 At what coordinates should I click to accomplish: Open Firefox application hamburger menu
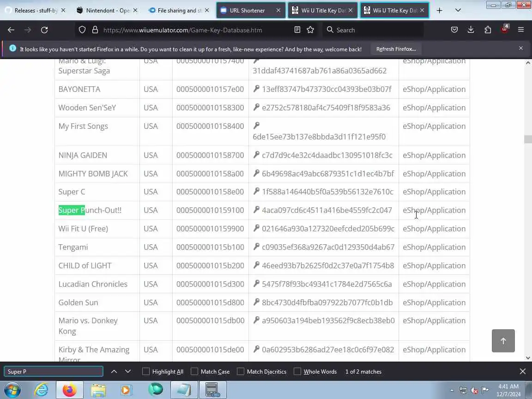pos(521,30)
